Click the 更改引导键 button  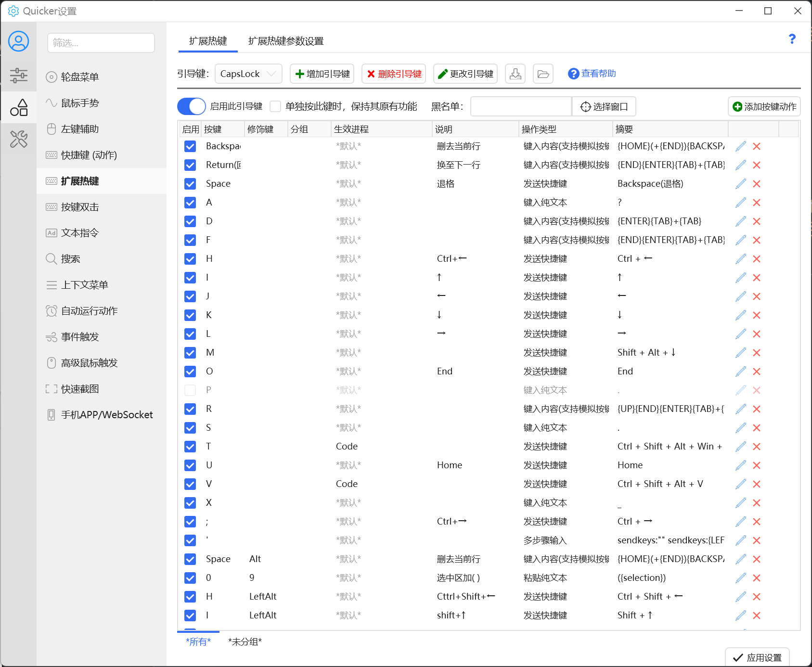pyautogui.click(x=465, y=74)
